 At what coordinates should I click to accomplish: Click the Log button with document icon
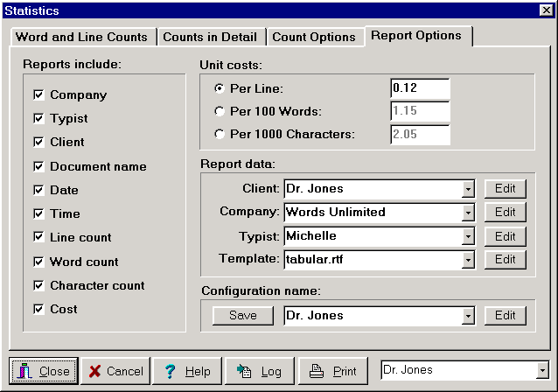(259, 371)
